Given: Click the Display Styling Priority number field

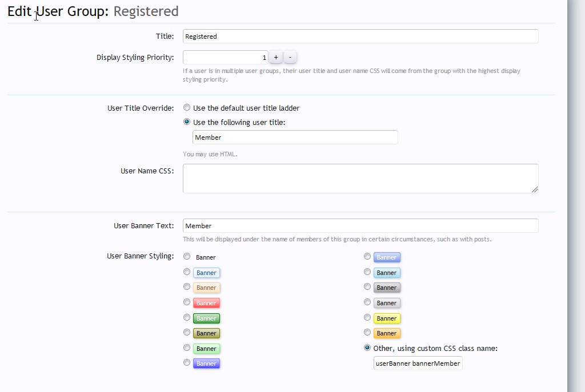Looking at the screenshot, I should click(x=225, y=58).
